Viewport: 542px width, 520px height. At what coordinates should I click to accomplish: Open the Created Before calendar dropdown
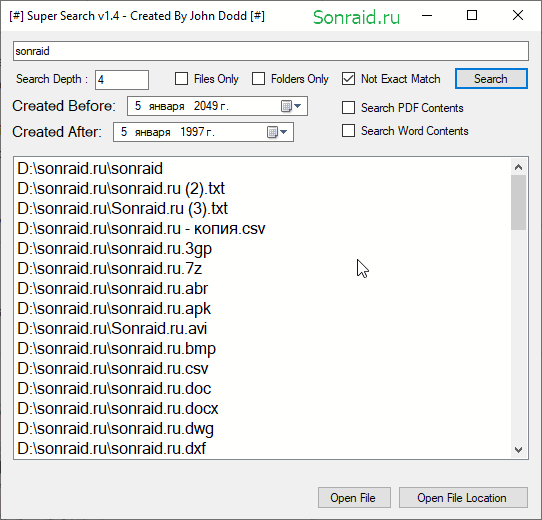pyautogui.click(x=291, y=106)
